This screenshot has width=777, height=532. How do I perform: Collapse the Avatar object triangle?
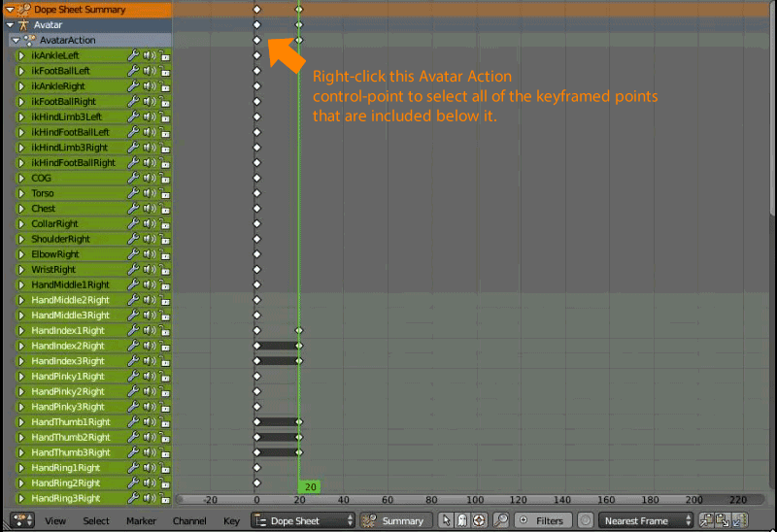pyautogui.click(x=10, y=25)
